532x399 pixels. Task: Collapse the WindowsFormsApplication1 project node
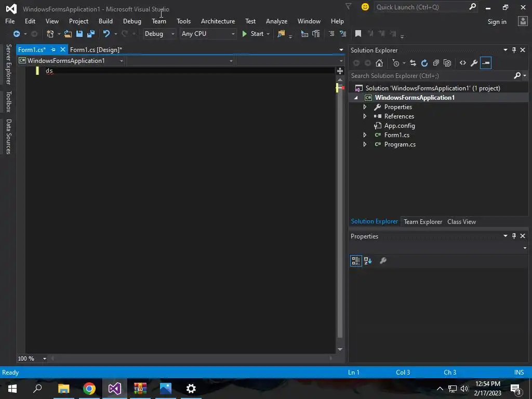pos(356,98)
